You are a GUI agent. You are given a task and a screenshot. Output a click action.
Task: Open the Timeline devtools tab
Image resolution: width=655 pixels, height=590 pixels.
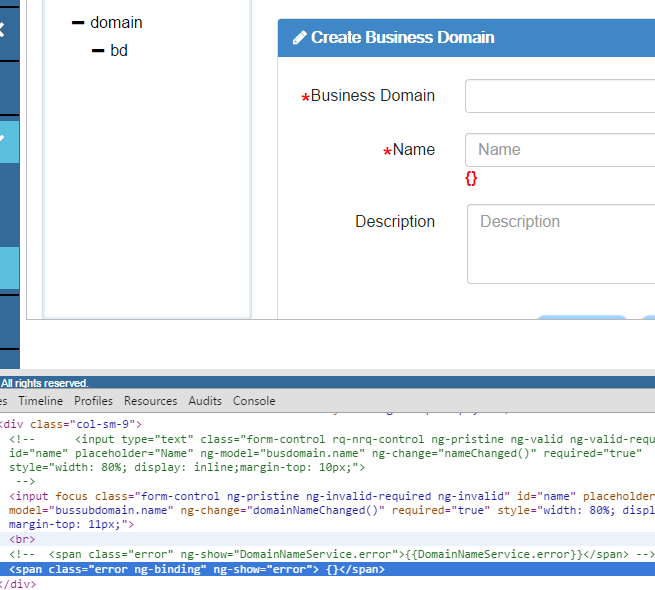41,401
